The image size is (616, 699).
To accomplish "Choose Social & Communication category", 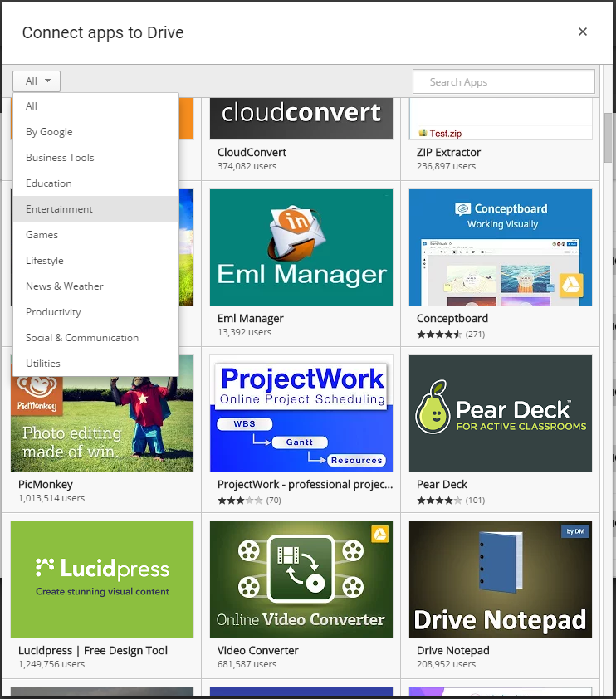I will (95, 338).
